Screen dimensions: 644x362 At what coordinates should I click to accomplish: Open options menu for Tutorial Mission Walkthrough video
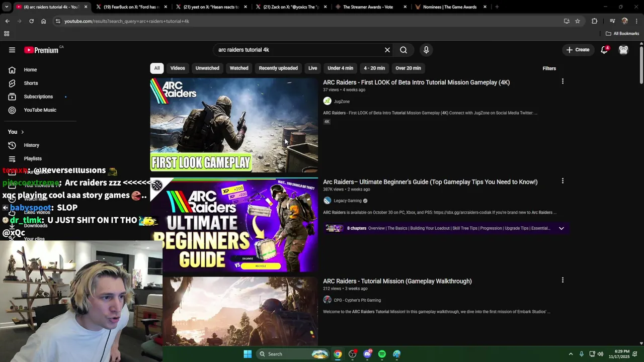tap(562, 280)
